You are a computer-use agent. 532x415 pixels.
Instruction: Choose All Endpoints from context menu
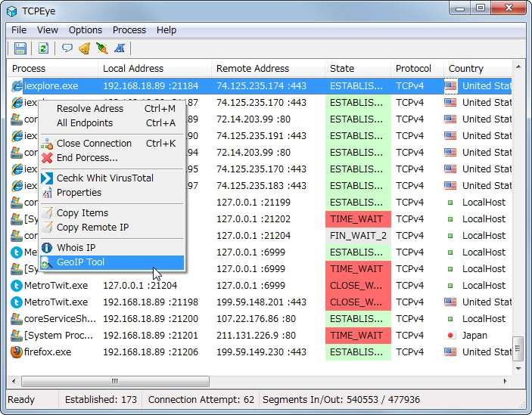(112, 123)
